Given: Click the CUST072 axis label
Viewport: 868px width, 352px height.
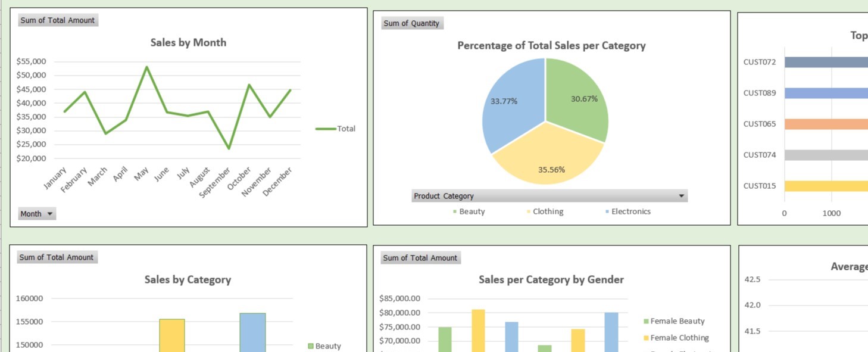Looking at the screenshot, I should pyautogui.click(x=760, y=62).
